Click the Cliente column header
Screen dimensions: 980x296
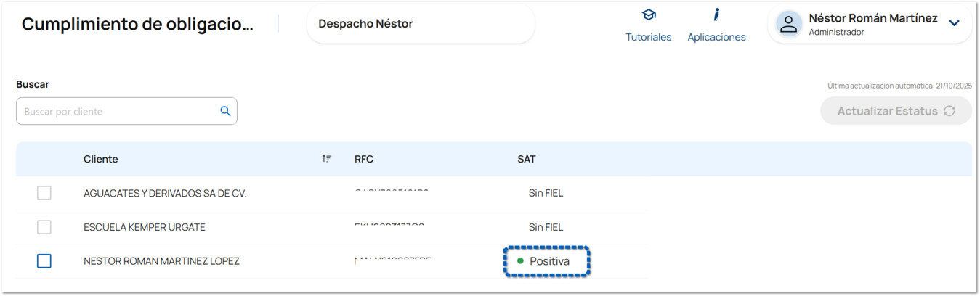click(x=100, y=159)
